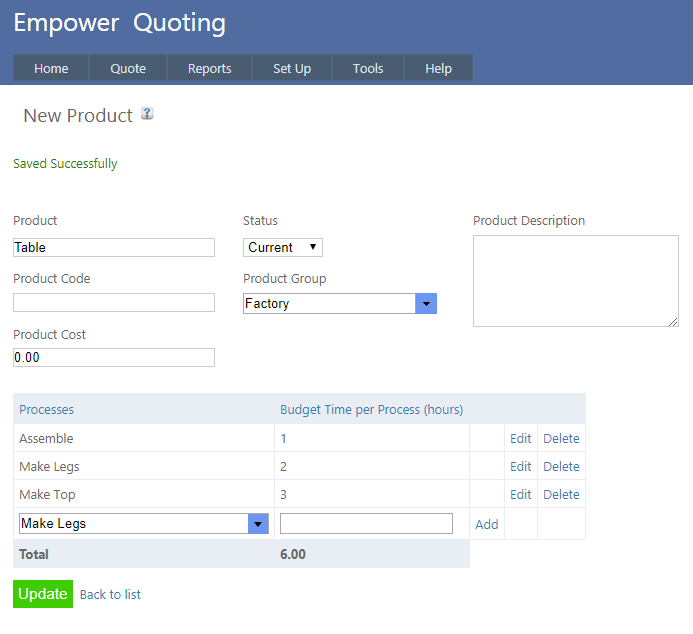Screen dimensions: 693x634
Task: Open the Status dropdown
Action: [282, 247]
